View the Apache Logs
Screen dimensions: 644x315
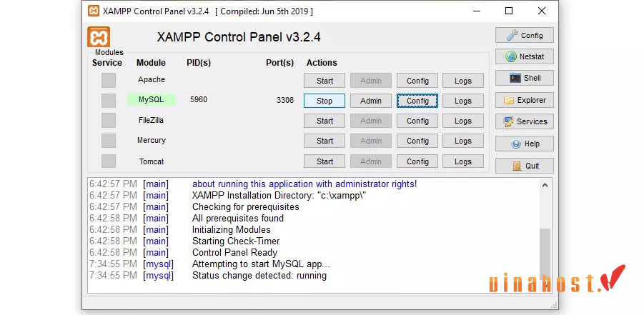click(463, 81)
